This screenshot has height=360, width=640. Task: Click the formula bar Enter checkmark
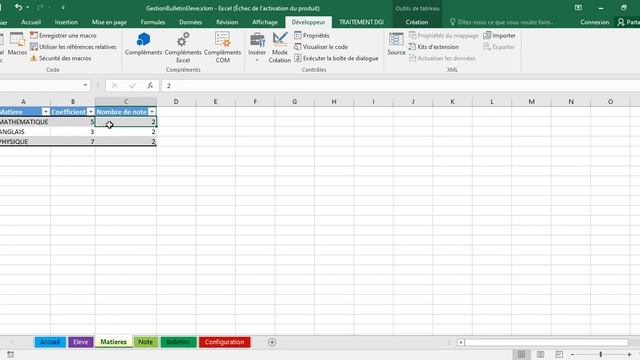132,85
